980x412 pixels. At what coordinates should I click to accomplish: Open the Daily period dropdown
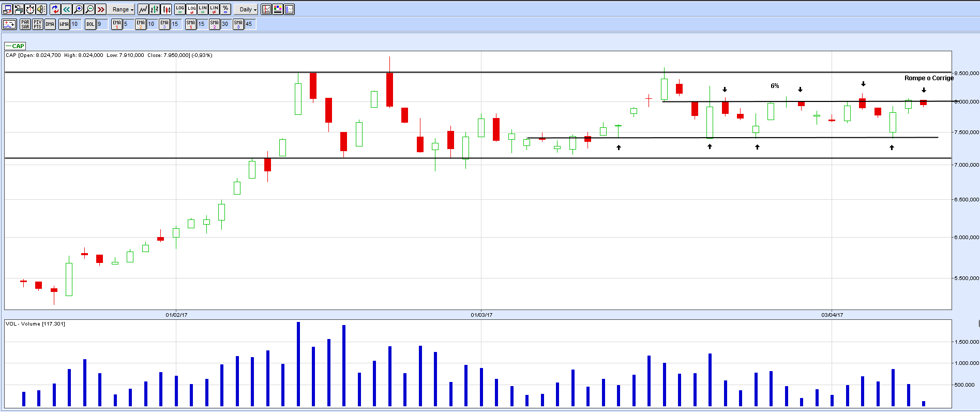tap(246, 9)
